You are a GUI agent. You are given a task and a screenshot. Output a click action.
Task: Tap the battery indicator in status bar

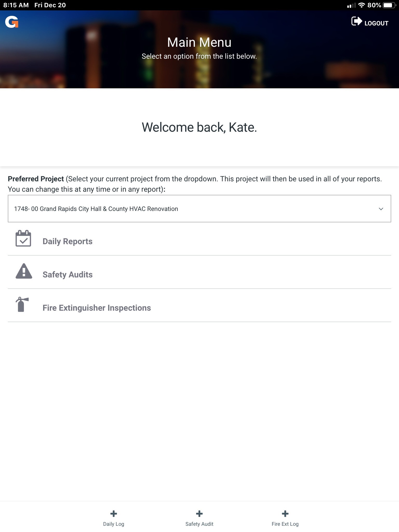(389, 5)
